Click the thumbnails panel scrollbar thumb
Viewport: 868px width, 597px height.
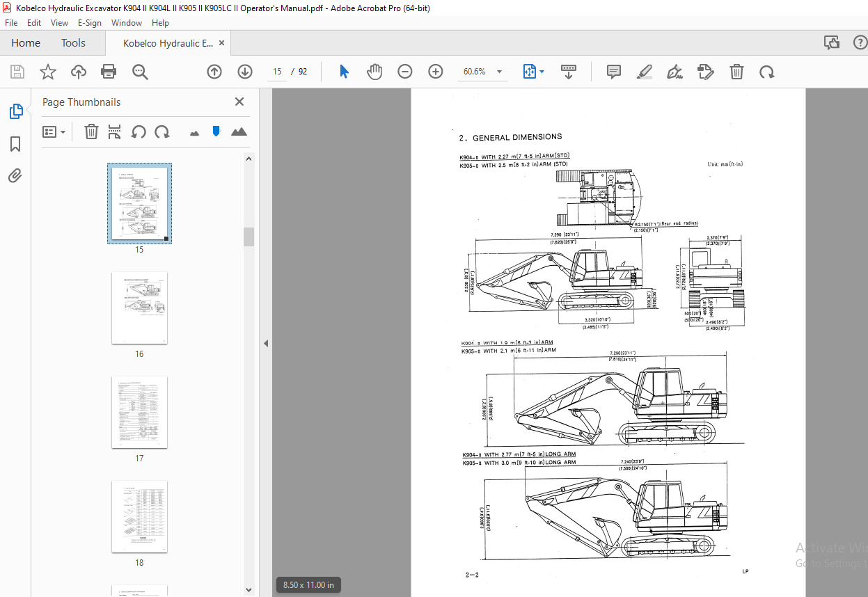(248, 237)
